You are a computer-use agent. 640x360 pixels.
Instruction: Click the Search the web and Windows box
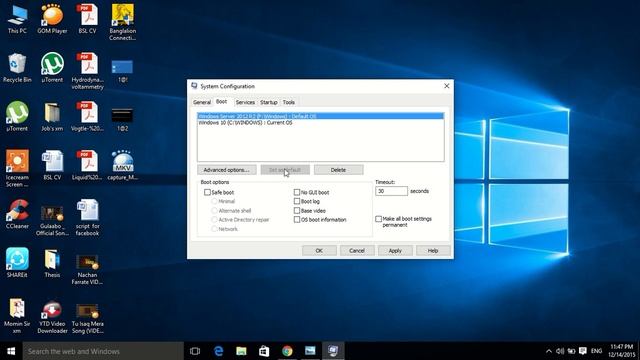coord(103,351)
